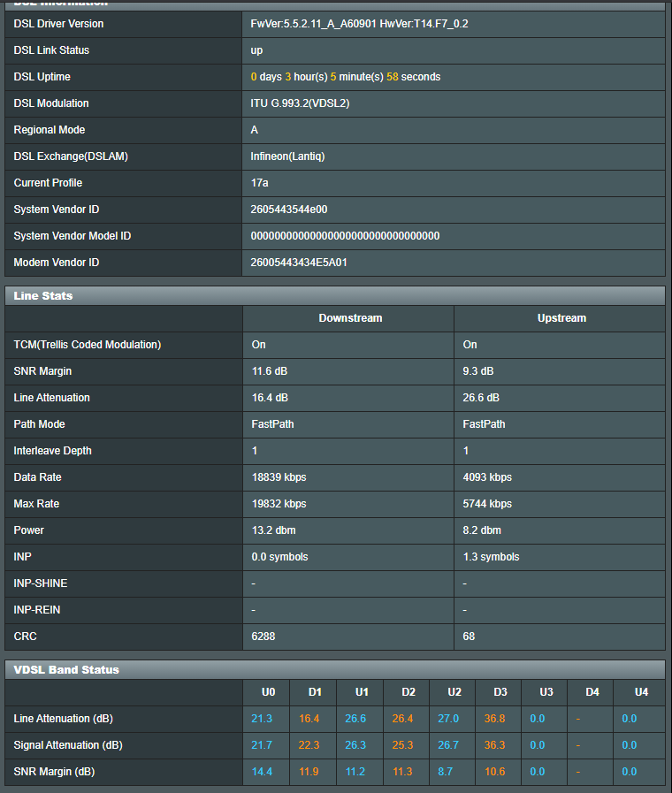Click the D2 band Signal Attenuation value 25.3

click(402, 745)
